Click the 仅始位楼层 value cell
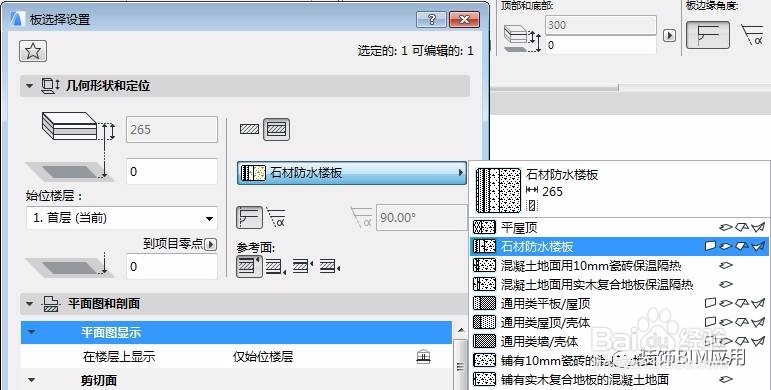The image size is (771, 390). coord(263,357)
